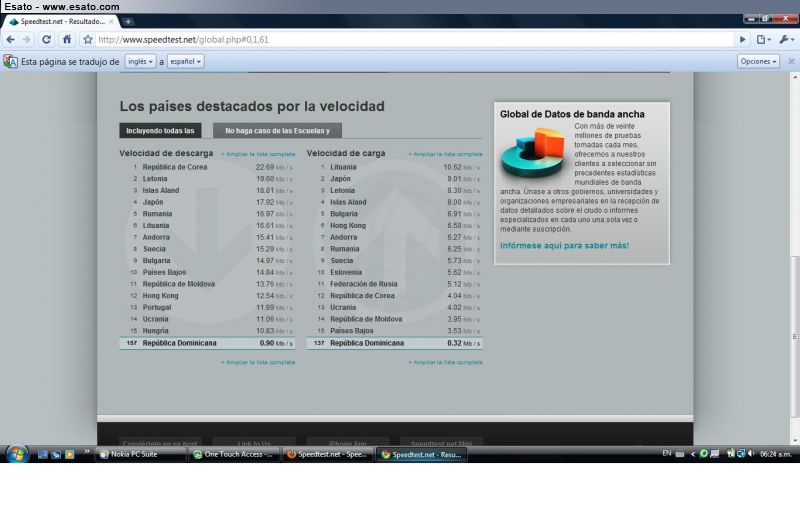
Task: Go to the browser home page
Action: click(67, 39)
